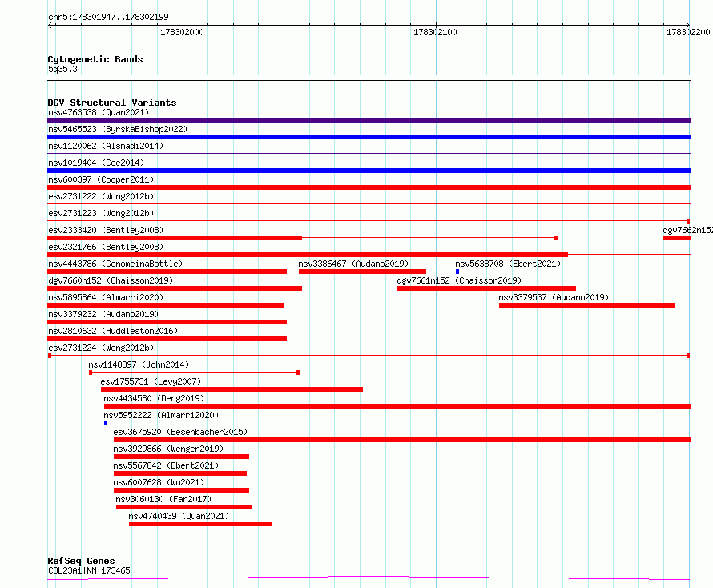Click the esv2321766 (Bentley2008) label
713x588 pixels.
(x=106, y=247)
